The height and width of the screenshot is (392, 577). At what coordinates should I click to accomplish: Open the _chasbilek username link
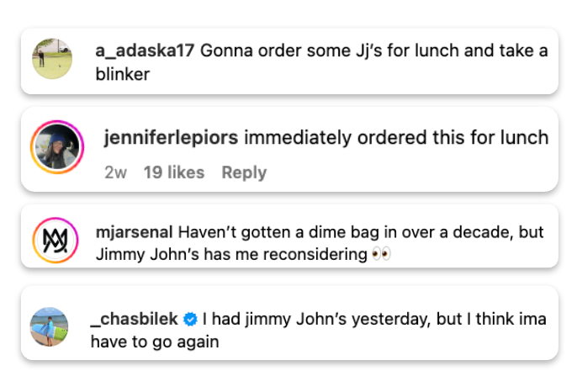click(x=134, y=320)
